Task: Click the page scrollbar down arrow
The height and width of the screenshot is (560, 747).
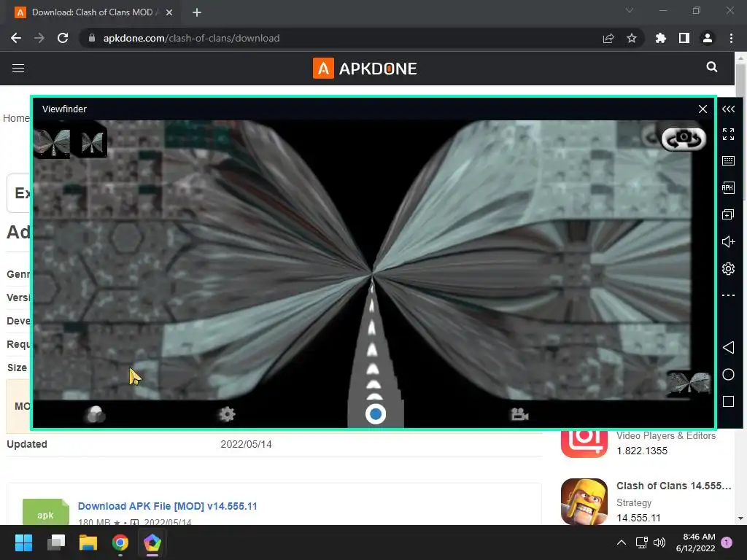Action: [740, 518]
